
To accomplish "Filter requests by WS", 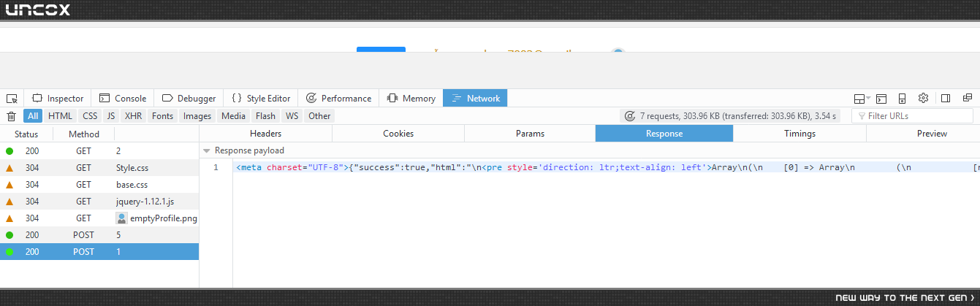I will (x=292, y=116).
